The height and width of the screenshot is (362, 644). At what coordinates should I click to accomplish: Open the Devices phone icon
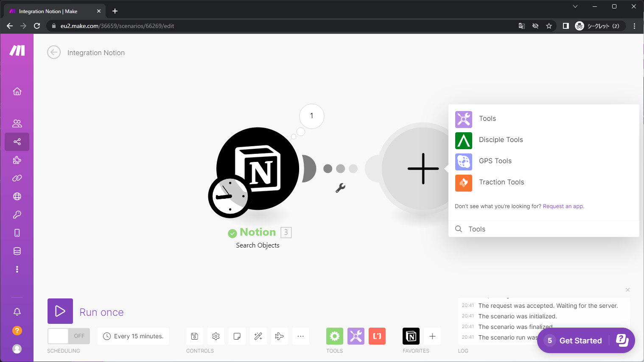(17, 233)
